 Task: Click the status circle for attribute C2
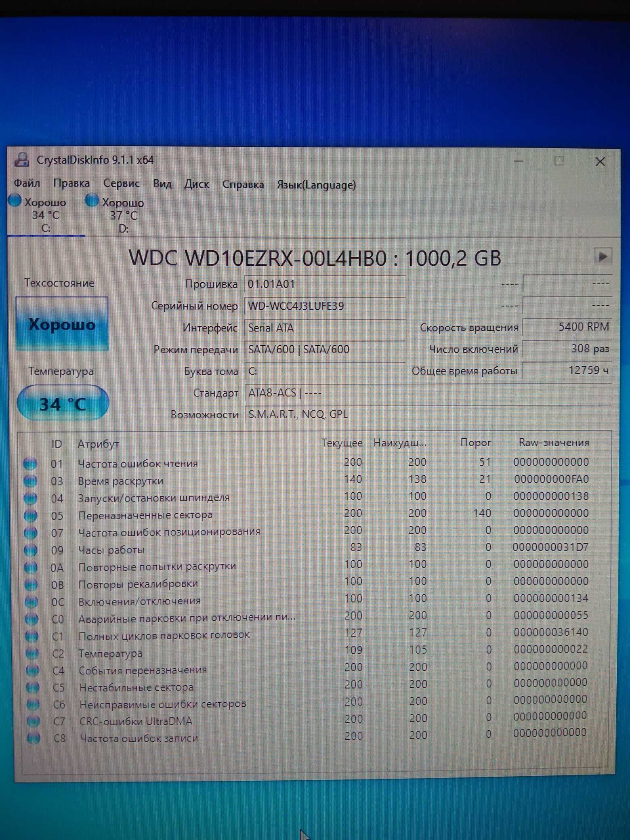point(32,653)
